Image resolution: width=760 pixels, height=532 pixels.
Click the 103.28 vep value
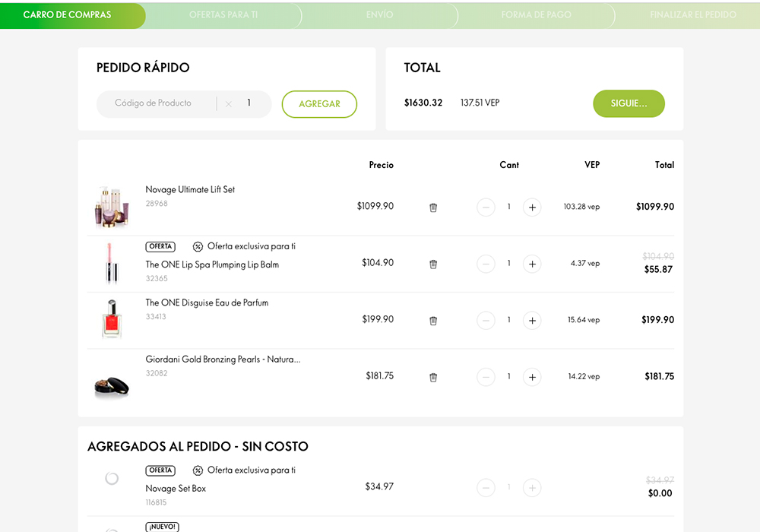(581, 207)
